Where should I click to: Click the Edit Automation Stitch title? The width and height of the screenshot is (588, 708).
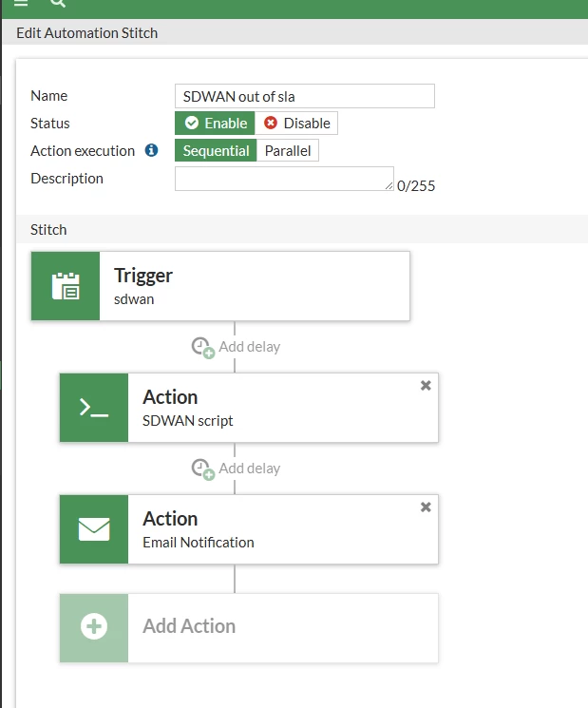point(87,33)
